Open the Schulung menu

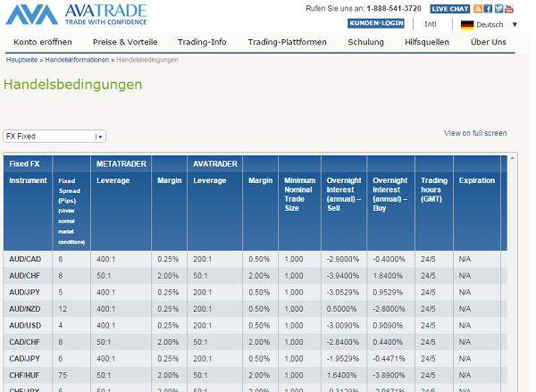[365, 42]
